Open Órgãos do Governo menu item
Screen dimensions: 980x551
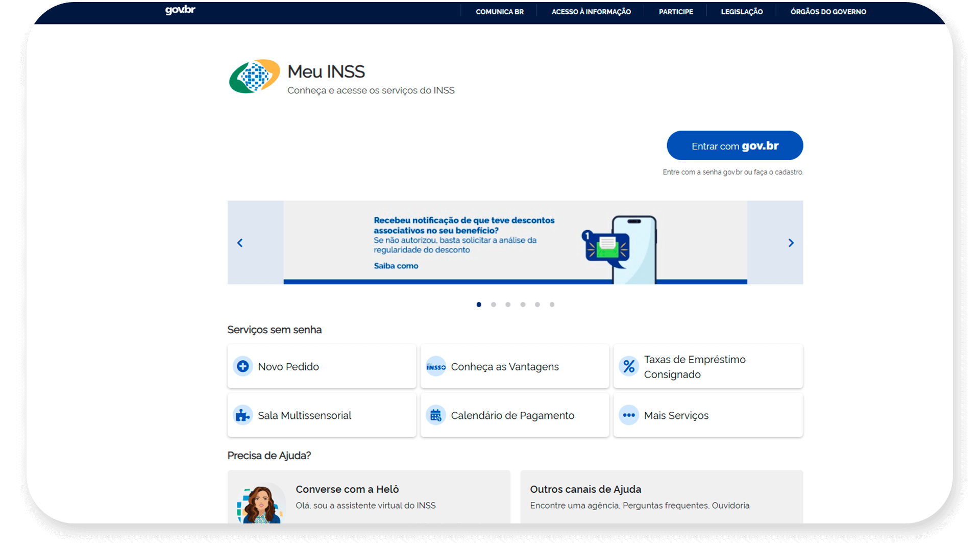click(828, 12)
